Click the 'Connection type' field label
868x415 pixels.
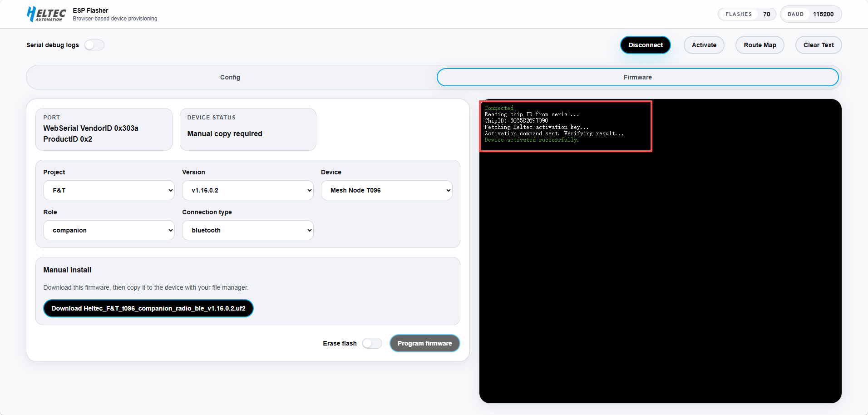(x=207, y=212)
